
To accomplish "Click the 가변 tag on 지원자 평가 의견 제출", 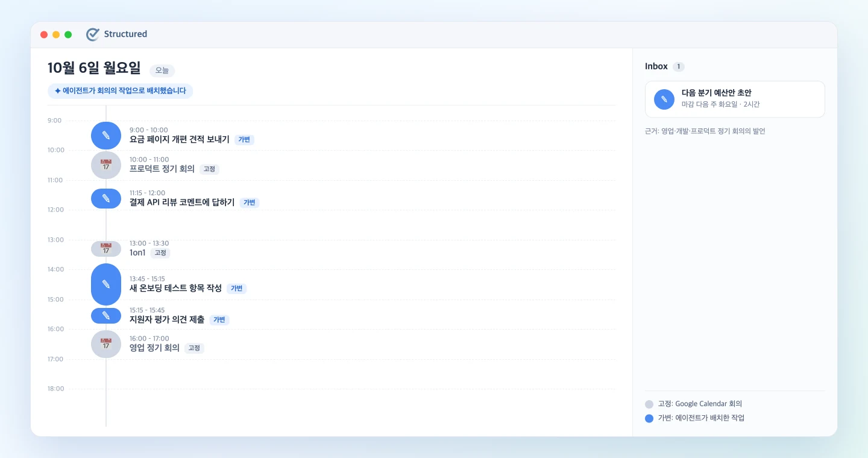I will pyautogui.click(x=219, y=320).
